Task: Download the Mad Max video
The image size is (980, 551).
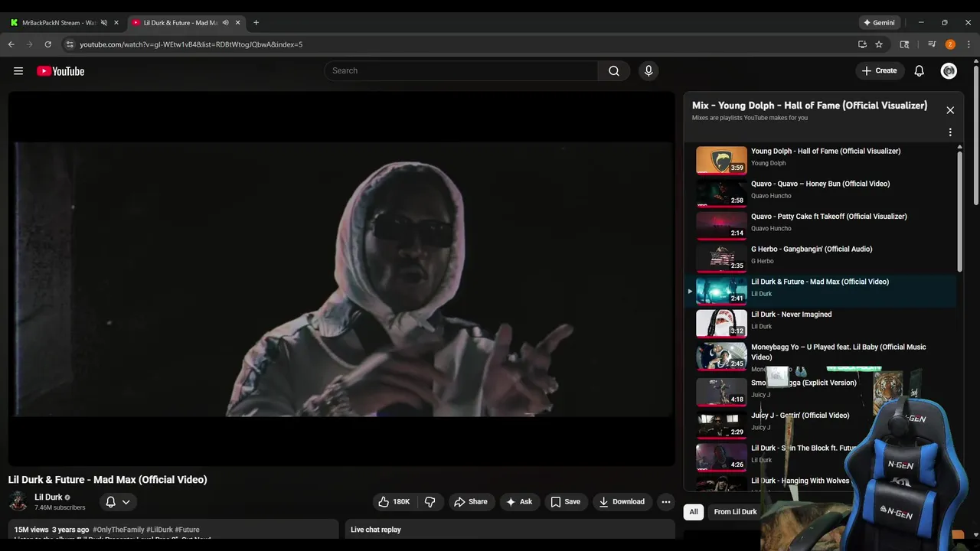Action: tap(622, 502)
